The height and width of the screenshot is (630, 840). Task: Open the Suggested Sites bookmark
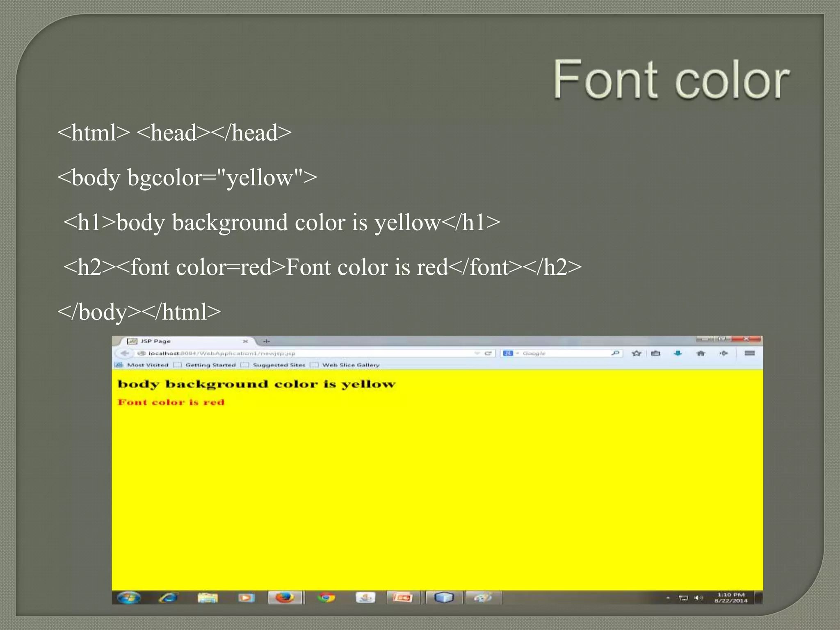coord(274,365)
